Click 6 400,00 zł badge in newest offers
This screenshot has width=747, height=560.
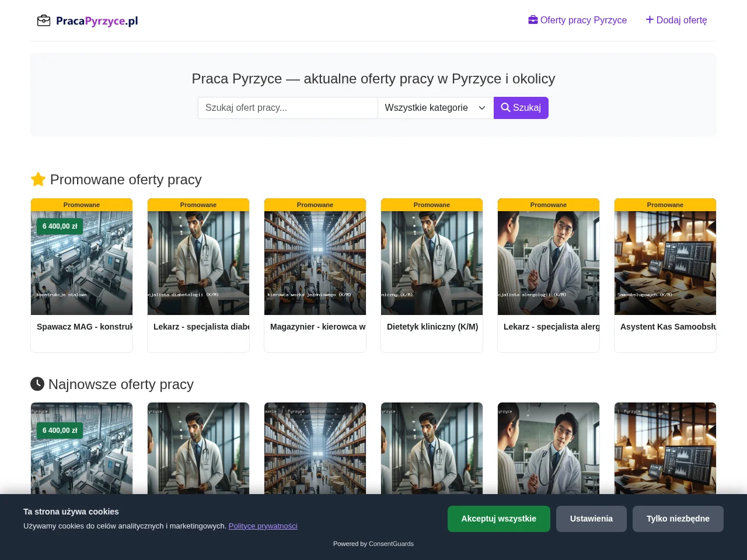pyautogui.click(x=60, y=430)
